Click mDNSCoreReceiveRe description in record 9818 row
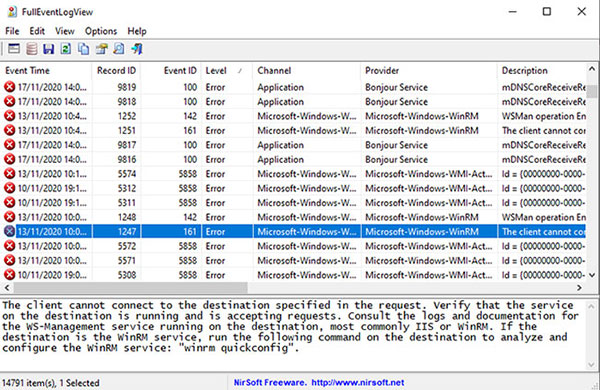 543,102
